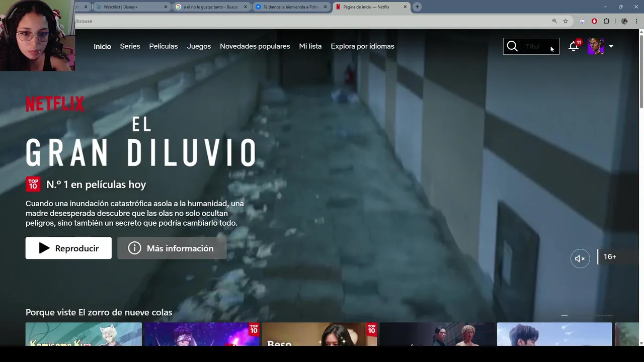644x362 pixels.
Task: Open Explora por idiomas
Action: (x=362, y=46)
